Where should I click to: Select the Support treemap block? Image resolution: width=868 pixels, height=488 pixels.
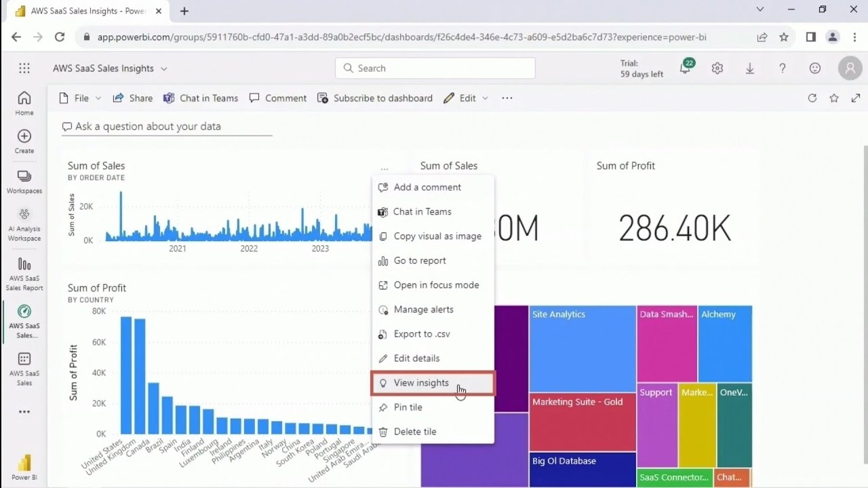click(657, 425)
